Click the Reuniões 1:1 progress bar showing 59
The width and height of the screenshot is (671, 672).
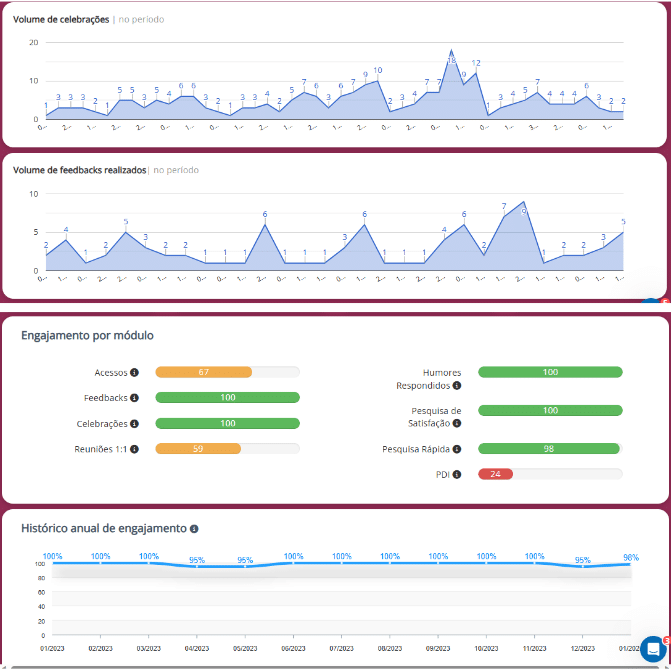coord(228,449)
